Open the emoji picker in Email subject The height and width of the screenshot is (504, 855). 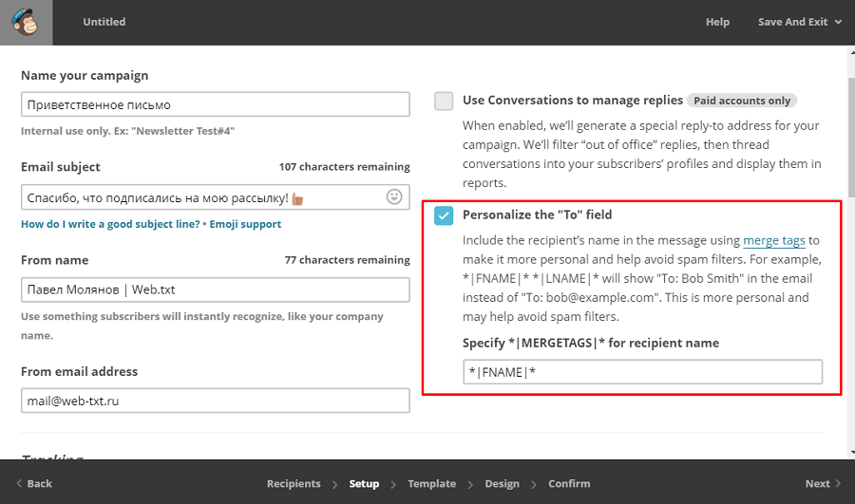(394, 196)
